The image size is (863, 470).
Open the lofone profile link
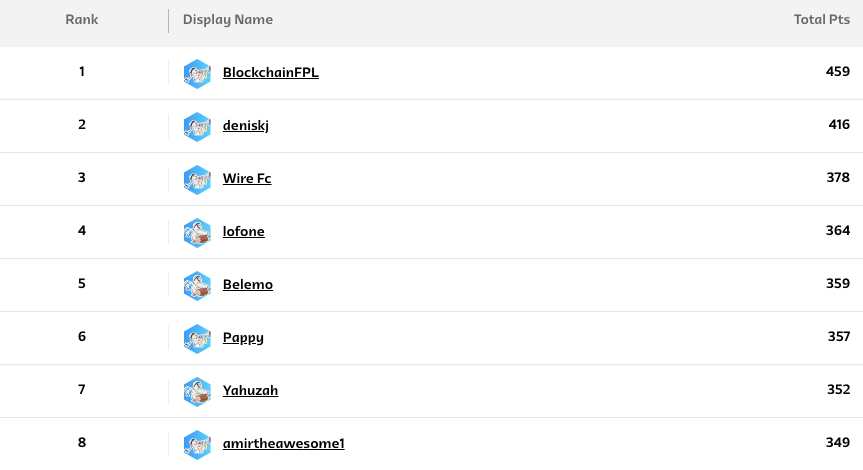point(243,232)
